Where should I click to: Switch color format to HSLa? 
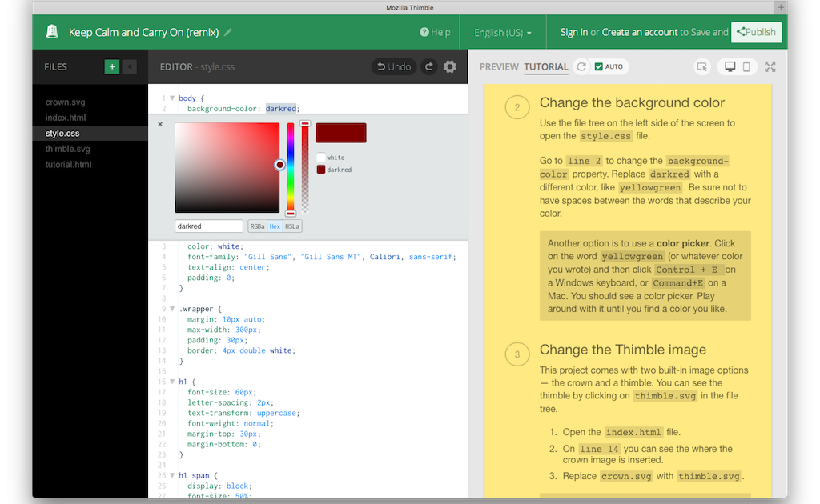(x=291, y=226)
